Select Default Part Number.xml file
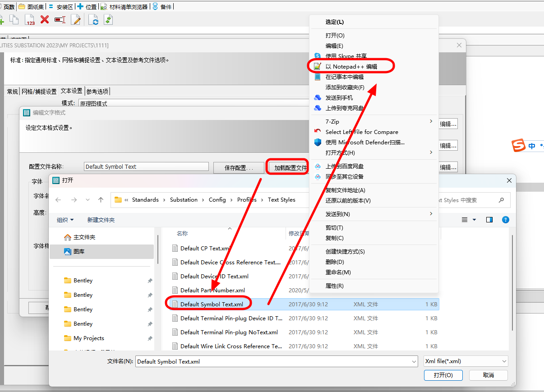This screenshot has height=392, width=544. click(212, 290)
